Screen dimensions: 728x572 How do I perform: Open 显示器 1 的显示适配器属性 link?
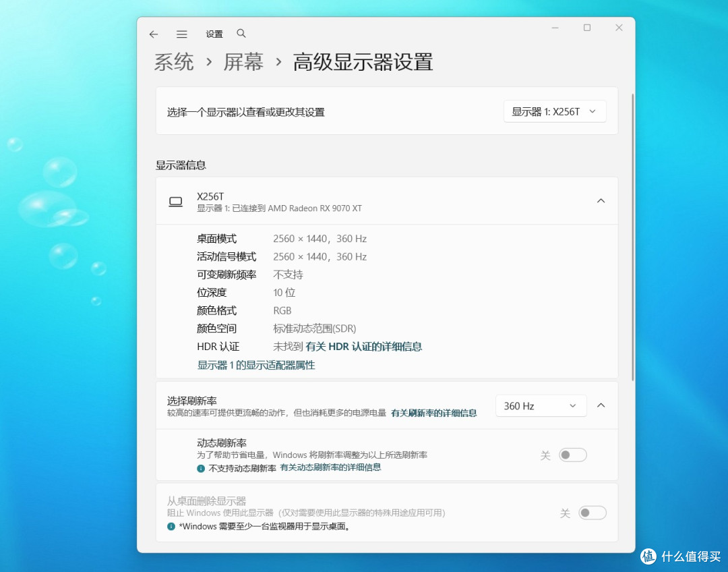[256, 365]
